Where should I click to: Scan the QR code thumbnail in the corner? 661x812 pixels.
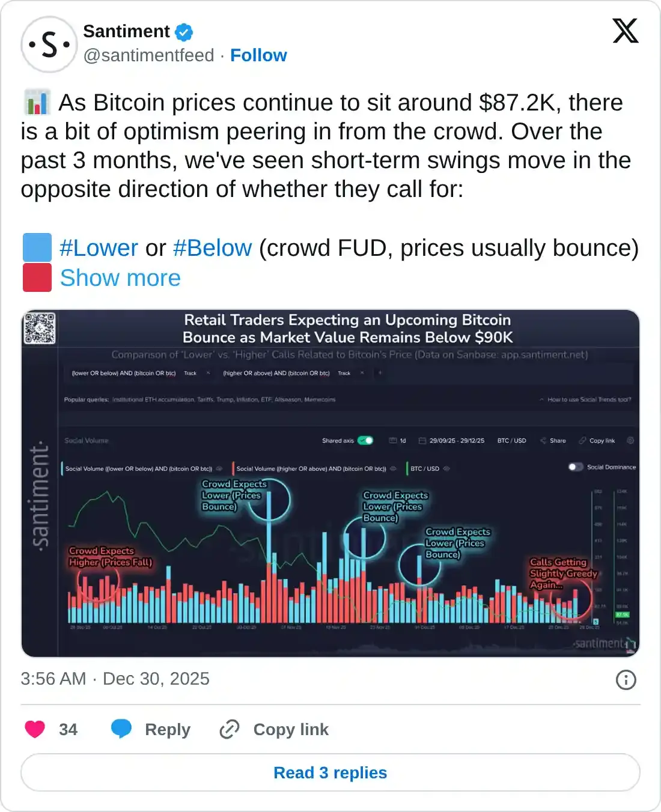pos(40,327)
